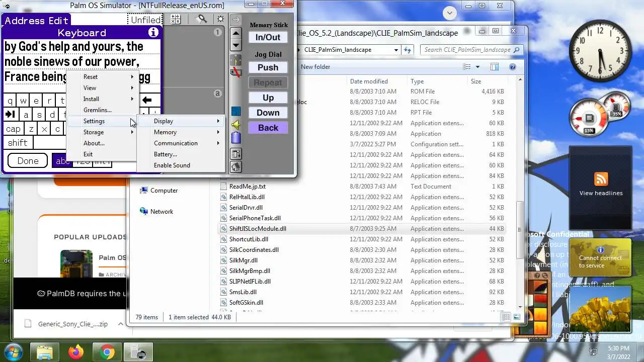Toggle the Explorer preview pane icon
Screen dimensions: 644x362
point(495,67)
